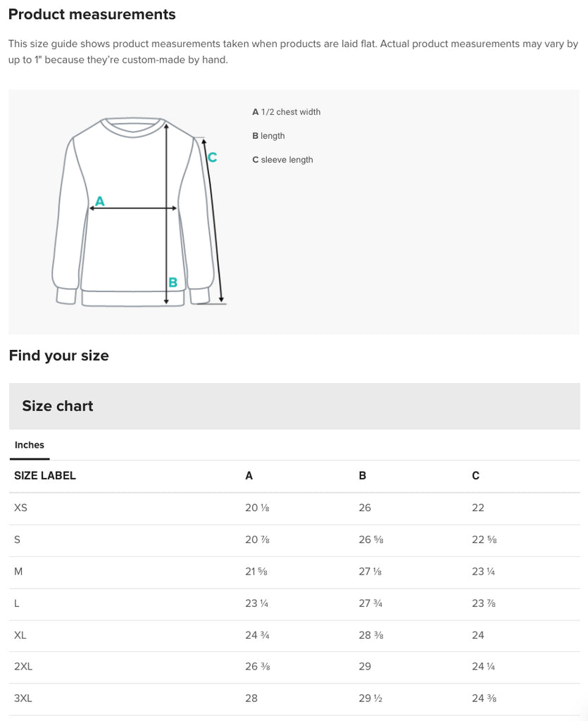Click column header B in size table
Viewport: 588px width, 721px height.
[362, 475]
